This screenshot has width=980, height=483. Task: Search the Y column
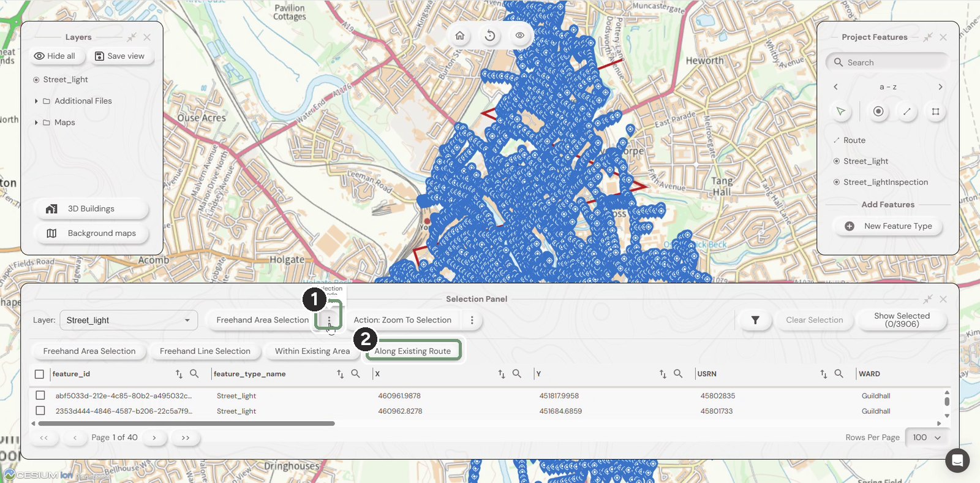click(x=678, y=373)
